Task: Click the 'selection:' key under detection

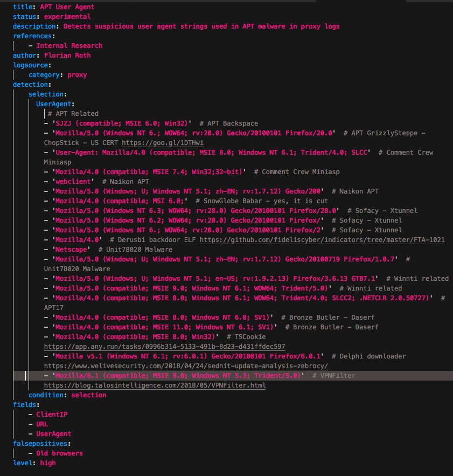Action: tap(47, 94)
